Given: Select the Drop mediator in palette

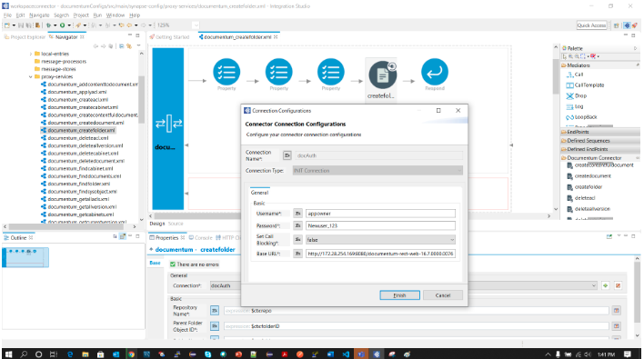Looking at the screenshot, I should (577, 95).
